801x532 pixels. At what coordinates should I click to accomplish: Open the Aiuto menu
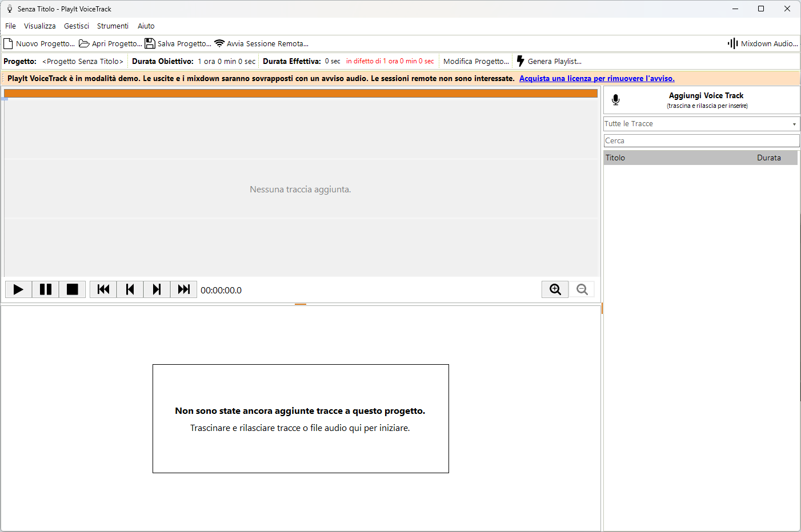click(146, 26)
